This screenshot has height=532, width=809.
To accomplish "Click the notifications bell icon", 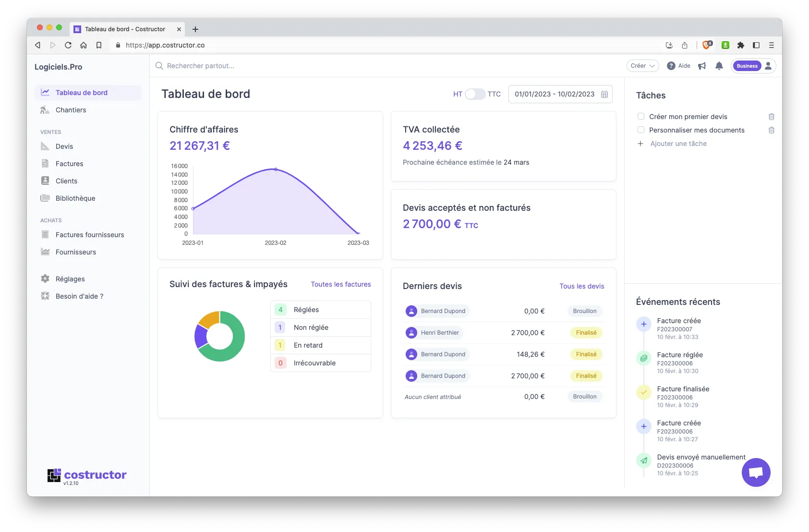I will coord(719,66).
